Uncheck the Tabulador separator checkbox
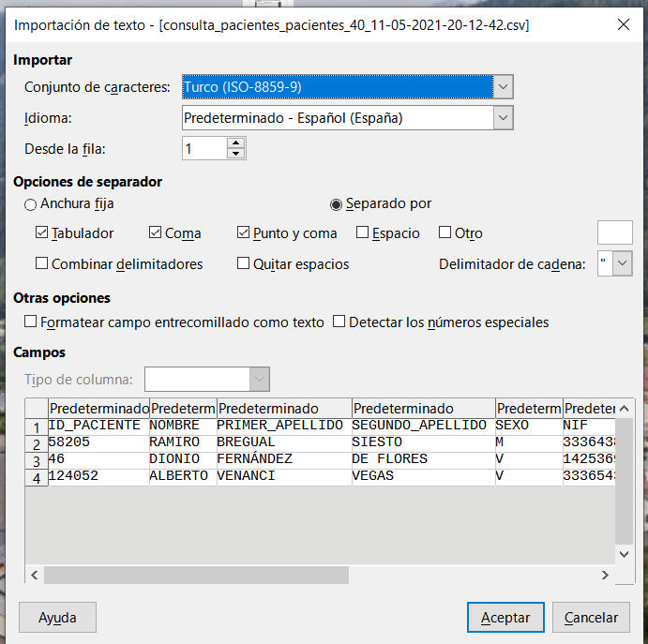Image resolution: width=648 pixels, height=644 pixels. [x=41, y=233]
